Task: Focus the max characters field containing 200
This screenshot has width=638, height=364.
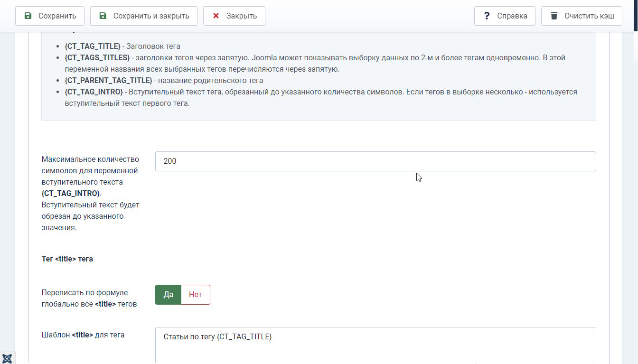Action: click(375, 161)
